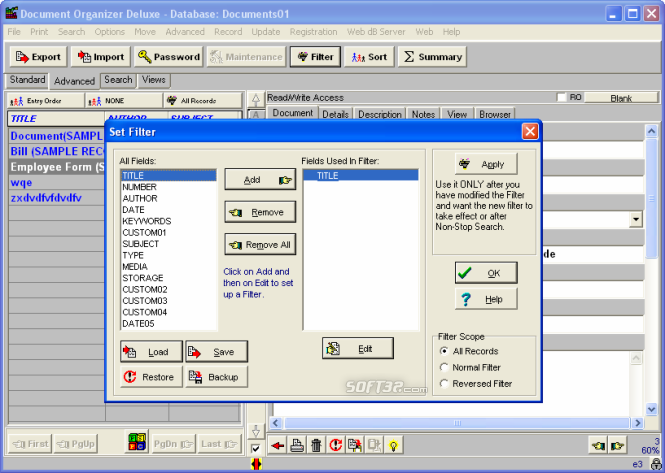Click the Apply button
The height and width of the screenshot is (473, 665).
486,164
